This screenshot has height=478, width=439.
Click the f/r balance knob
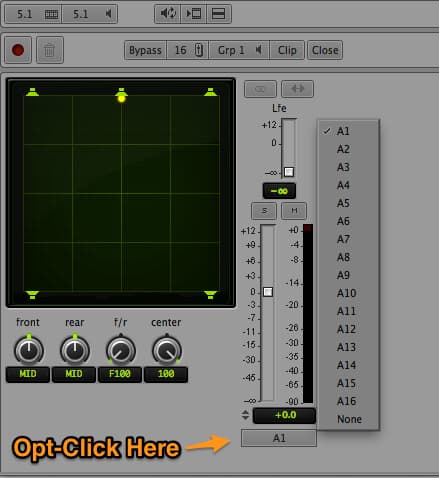click(x=121, y=351)
